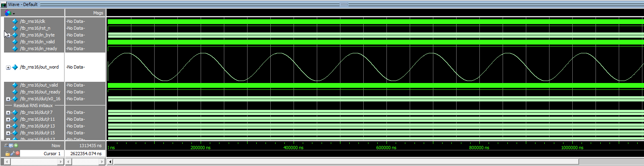This screenshot has height=166, width=644.
Task: Click the red delete cursor icon
Action: click(x=18, y=153)
